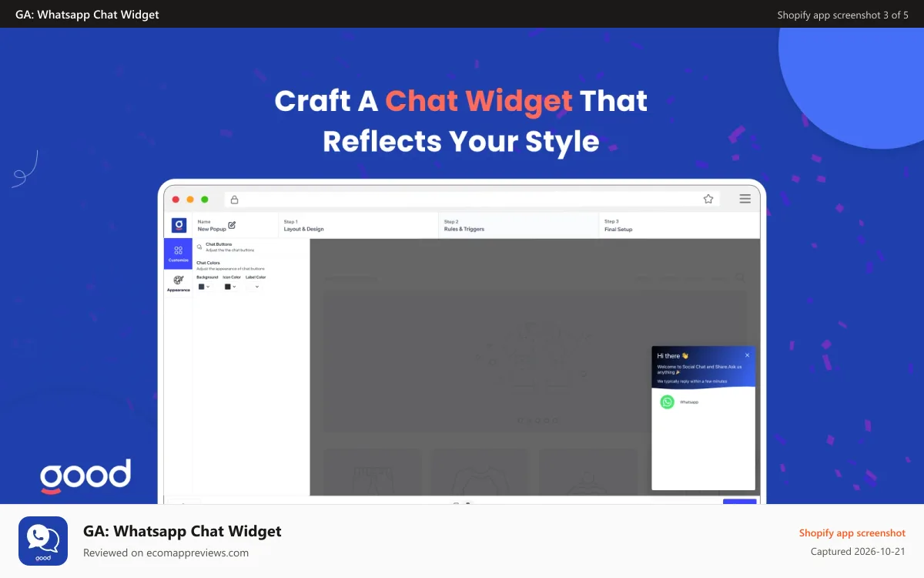This screenshot has width=924, height=578.
Task: Click the green maximize window dot
Action: (x=205, y=200)
